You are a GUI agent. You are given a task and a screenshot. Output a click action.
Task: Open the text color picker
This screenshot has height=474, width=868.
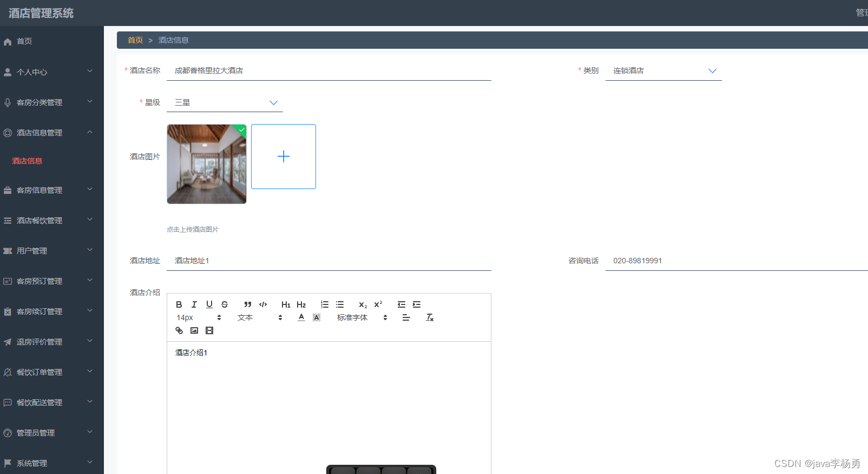pyautogui.click(x=301, y=317)
